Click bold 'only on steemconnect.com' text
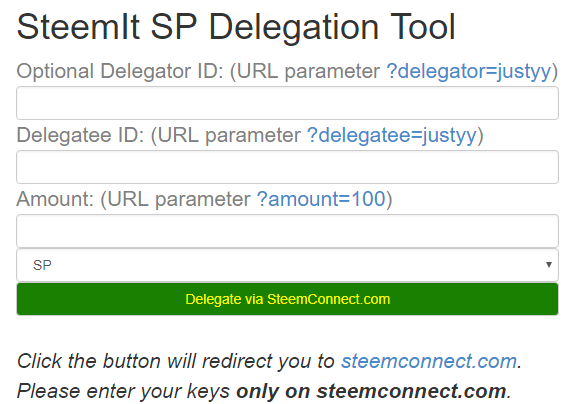Image resolution: width=570 pixels, height=404 pixels. [371, 391]
